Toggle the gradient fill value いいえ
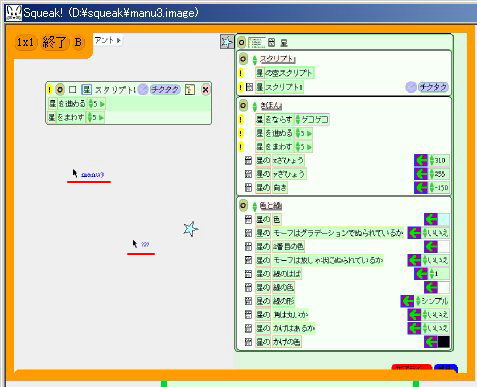 coord(436,233)
